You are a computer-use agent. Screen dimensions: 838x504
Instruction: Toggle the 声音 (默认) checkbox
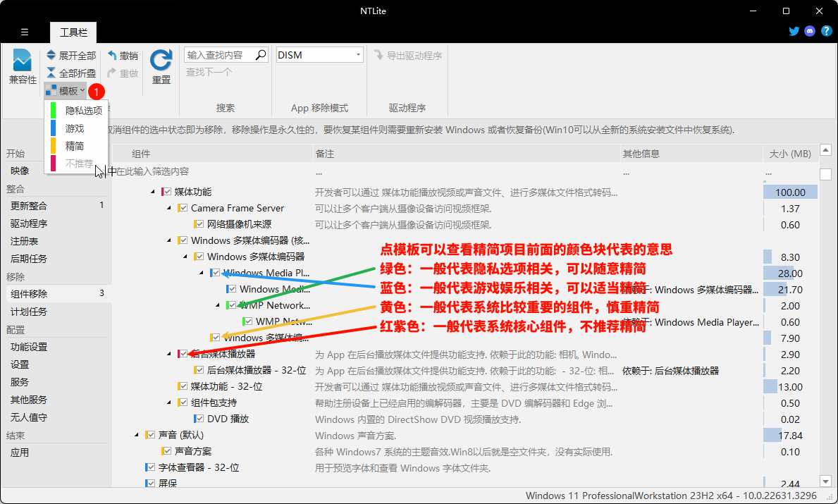point(152,435)
